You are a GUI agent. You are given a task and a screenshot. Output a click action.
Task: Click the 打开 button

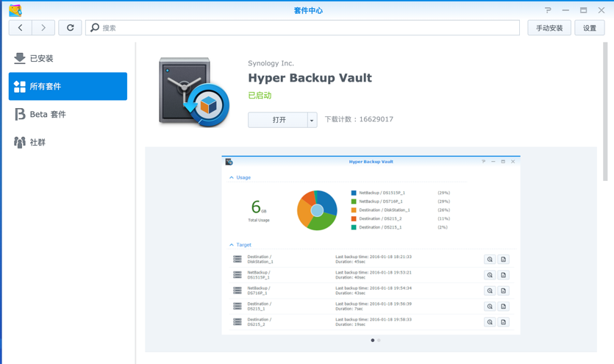pyautogui.click(x=278, y=120)
